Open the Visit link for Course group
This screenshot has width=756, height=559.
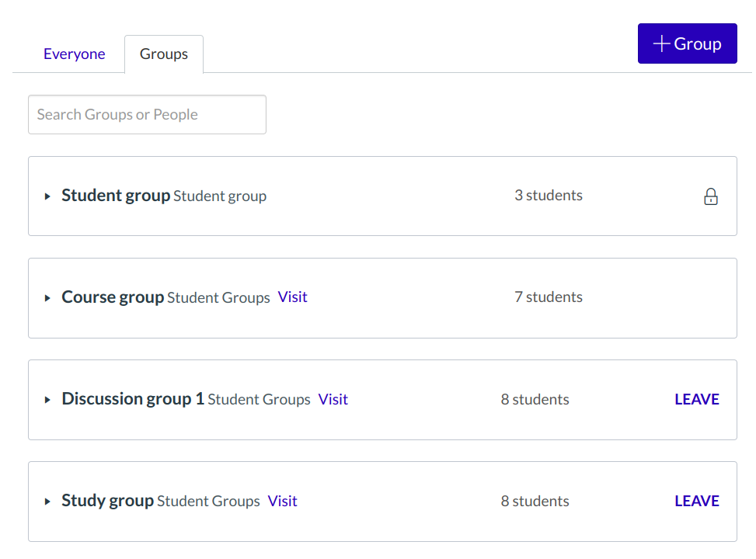[292, 297]
